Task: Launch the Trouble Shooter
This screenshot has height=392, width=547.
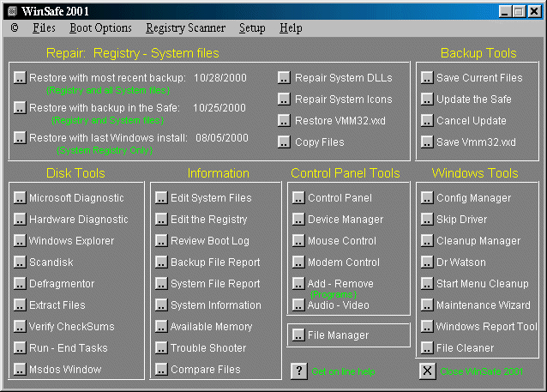Action: point(161,347)
